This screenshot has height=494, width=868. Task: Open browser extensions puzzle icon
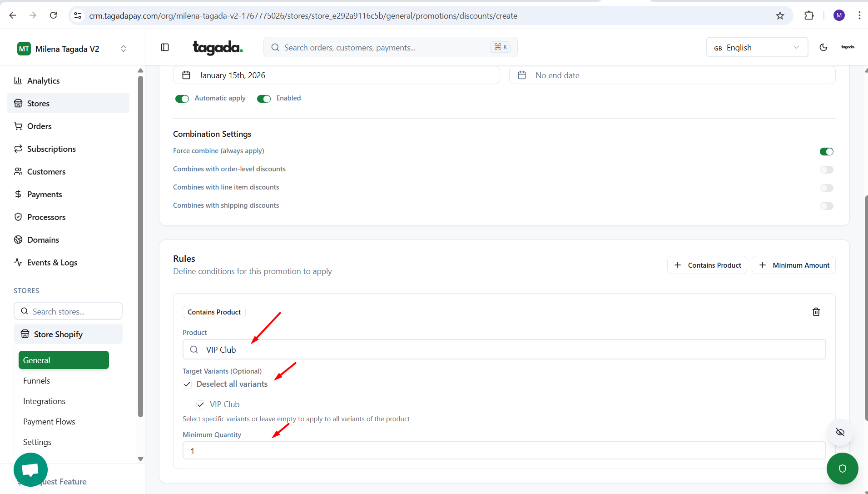809,15
